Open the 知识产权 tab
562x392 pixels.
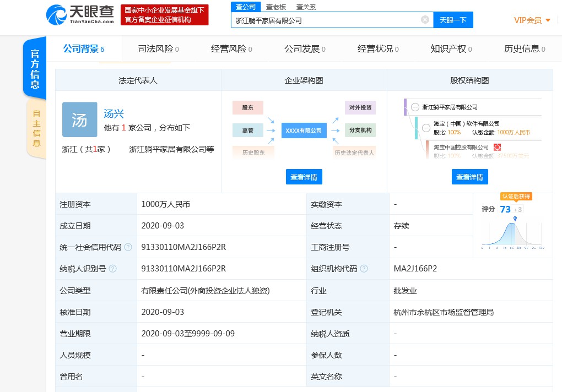[451, 49]
